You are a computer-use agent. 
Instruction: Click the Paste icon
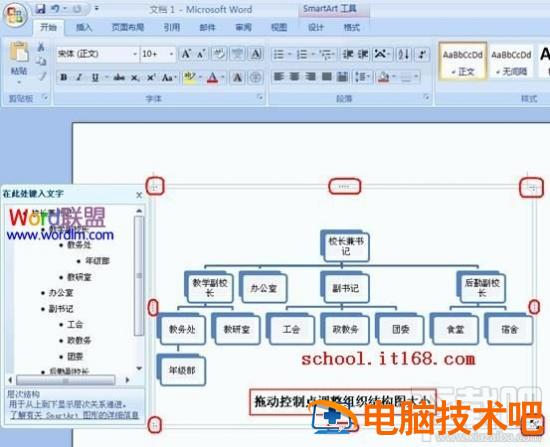pos(19,52)
